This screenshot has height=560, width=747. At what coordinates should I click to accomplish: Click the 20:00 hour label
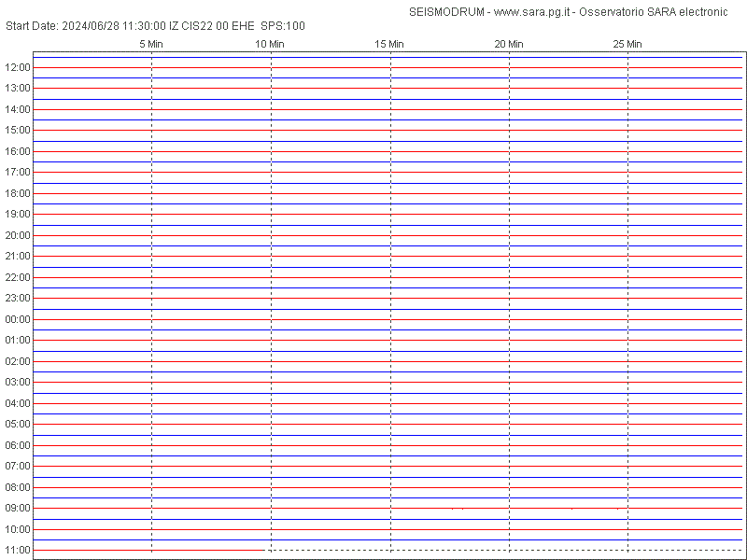pos(17,235)
